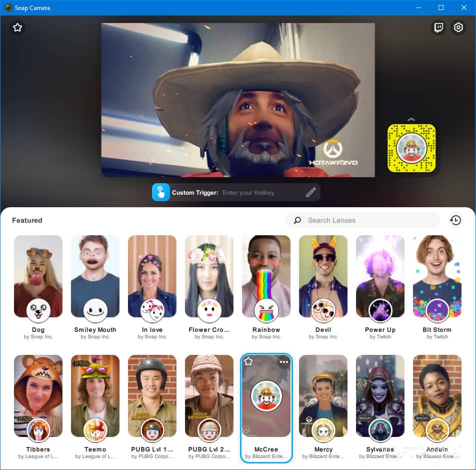476x470 pixels.
Task: Click the Flower Crown round icon
Action: [209, 310]
